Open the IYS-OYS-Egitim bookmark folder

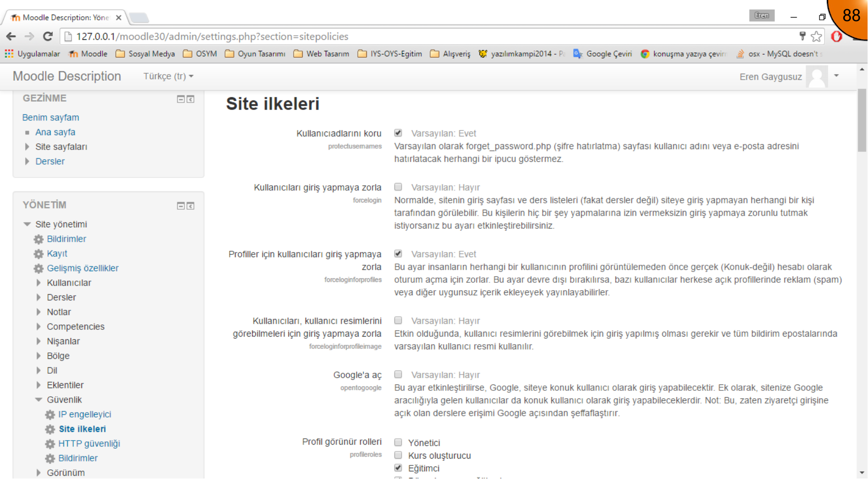[x=389, y=54]
